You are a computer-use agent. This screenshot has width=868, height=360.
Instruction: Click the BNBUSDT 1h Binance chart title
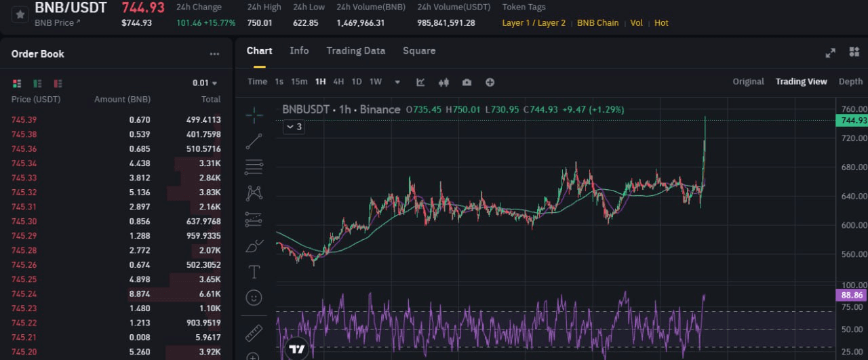(341, 110)
